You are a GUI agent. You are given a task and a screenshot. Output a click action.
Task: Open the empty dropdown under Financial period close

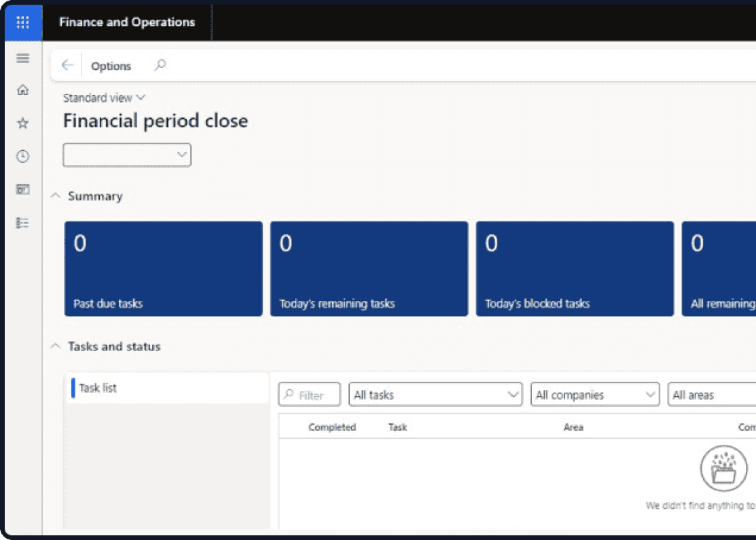[x=127, y=155]
